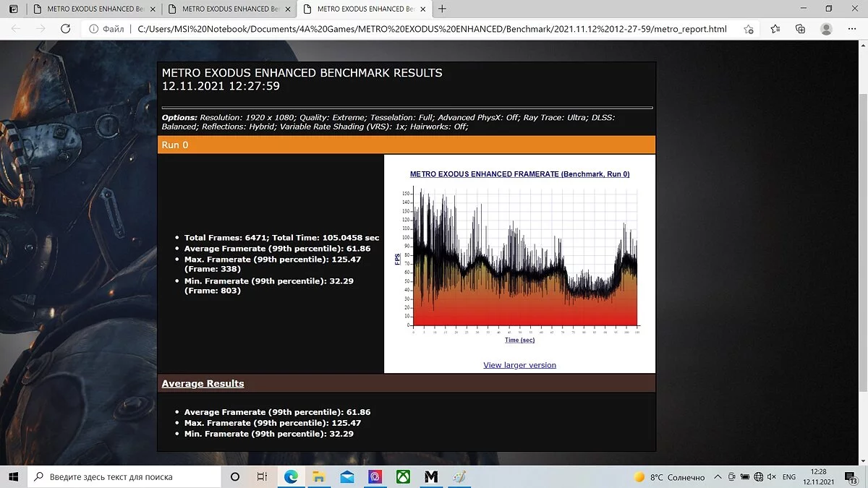
Task: Click the browser back arrow
Action: [x=16, y=29]
